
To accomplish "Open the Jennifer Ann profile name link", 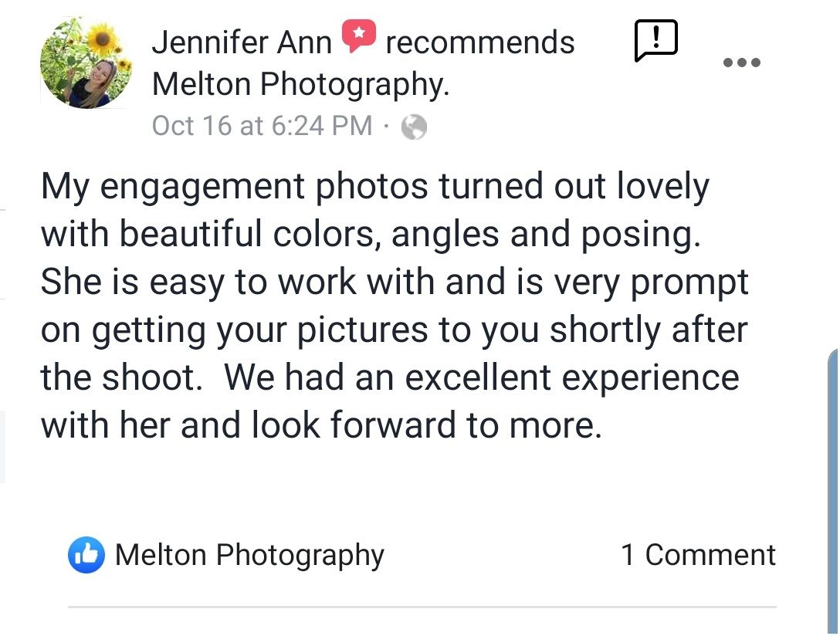I will click(x=241, y=42).
